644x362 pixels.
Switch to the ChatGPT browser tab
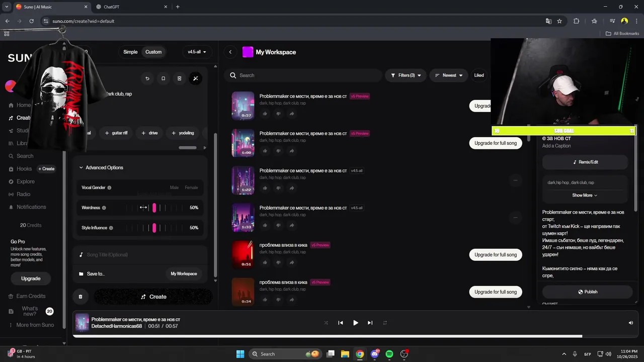click(131, 7)
